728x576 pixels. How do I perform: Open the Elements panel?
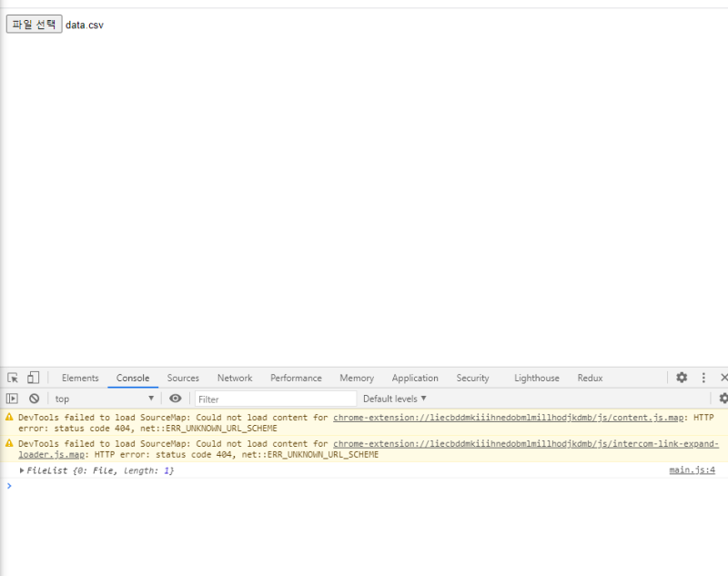point(80,377)
